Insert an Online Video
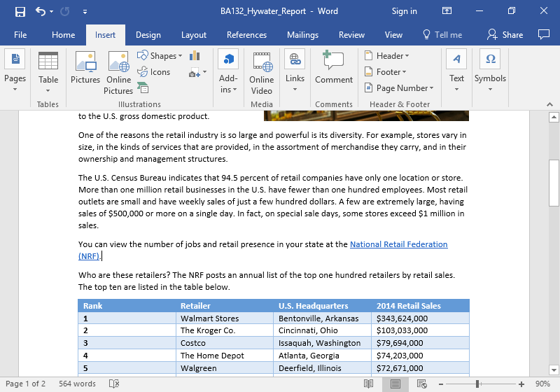This screenshot has width=560, height=392. tap(261, 73)
